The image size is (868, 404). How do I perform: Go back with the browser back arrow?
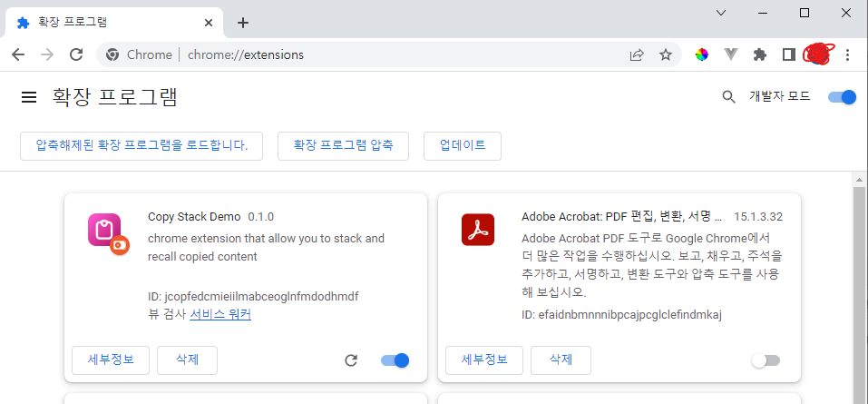18,54
